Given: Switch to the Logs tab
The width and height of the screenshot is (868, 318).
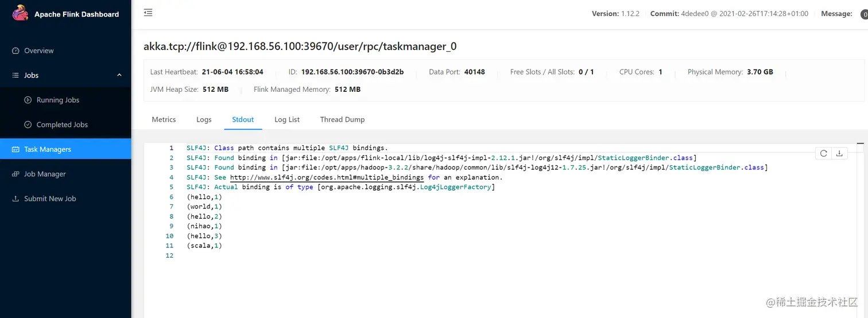Looking at the screenshot, I should tap(204, 119).
